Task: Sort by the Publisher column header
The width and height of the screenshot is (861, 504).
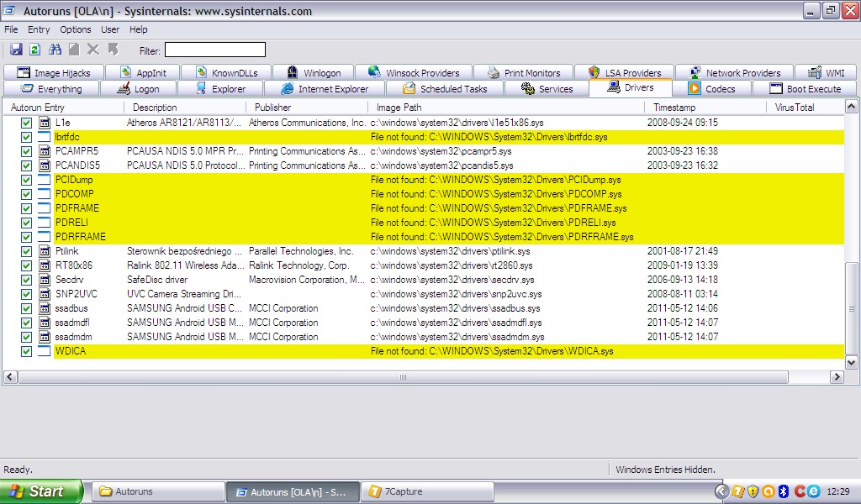Action: (307, 108)
